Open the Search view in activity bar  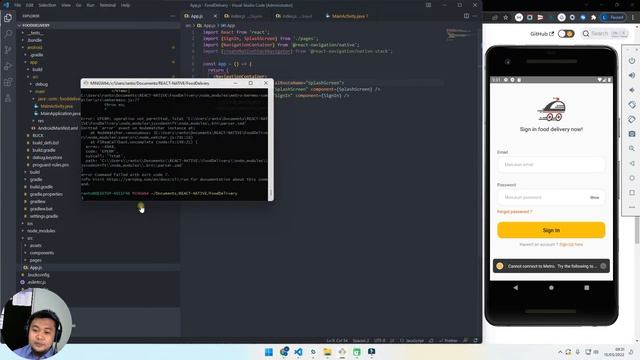point(8,34)
